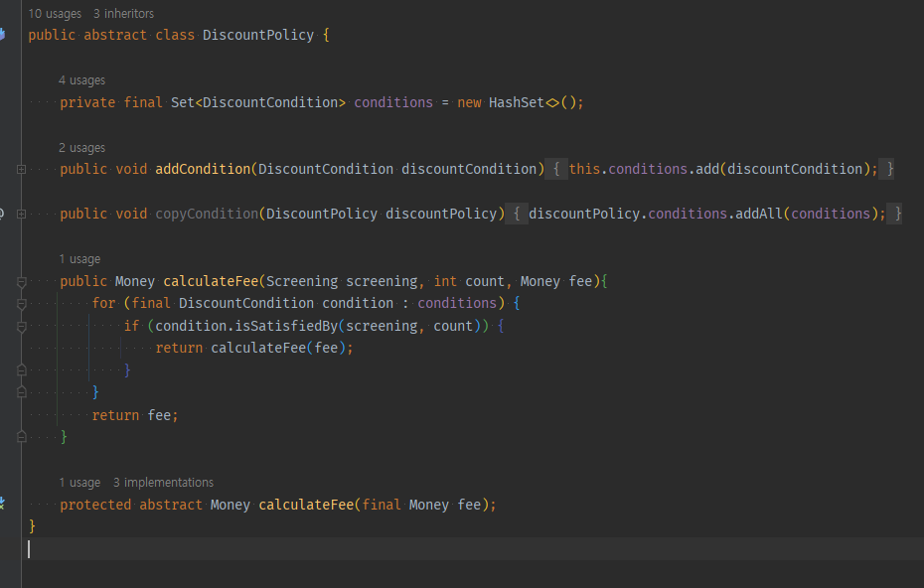Expand the folded addCondition method gutter marker
The width and height of the screenshot is (924, 588).
[x=21, y=170]
